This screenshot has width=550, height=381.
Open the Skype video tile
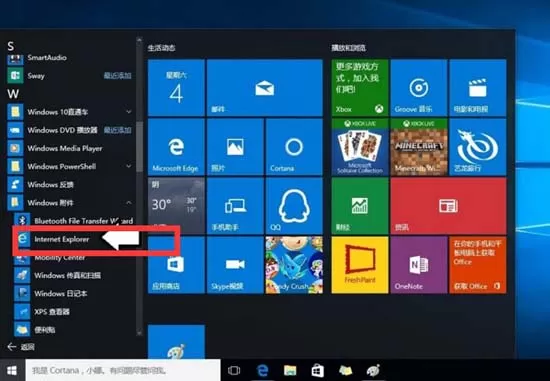(x=235, y=265)
